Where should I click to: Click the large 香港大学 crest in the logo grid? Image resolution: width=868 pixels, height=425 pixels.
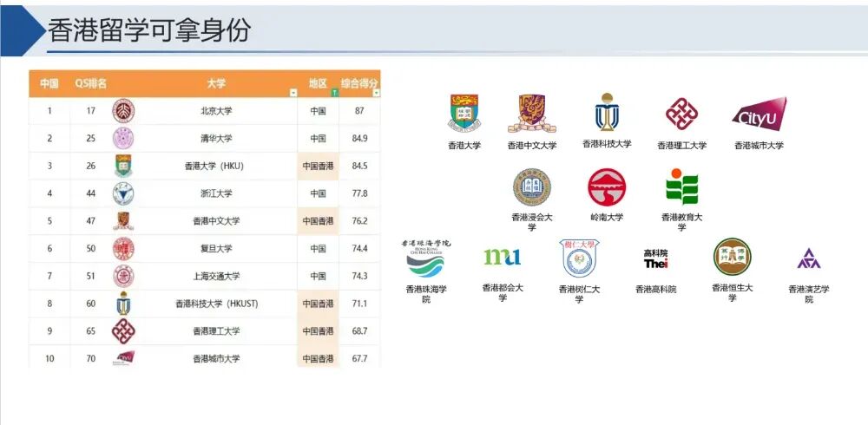click(x=464, y=113)
